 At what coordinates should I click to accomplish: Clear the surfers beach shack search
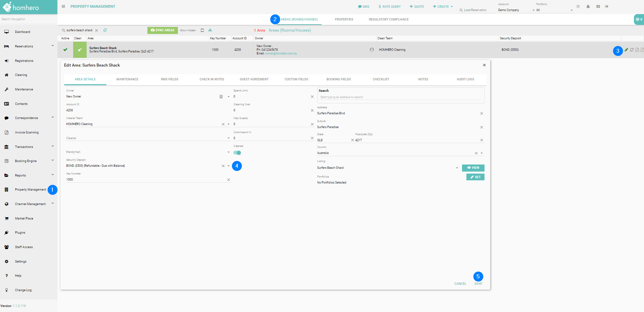tap(97, 30)
